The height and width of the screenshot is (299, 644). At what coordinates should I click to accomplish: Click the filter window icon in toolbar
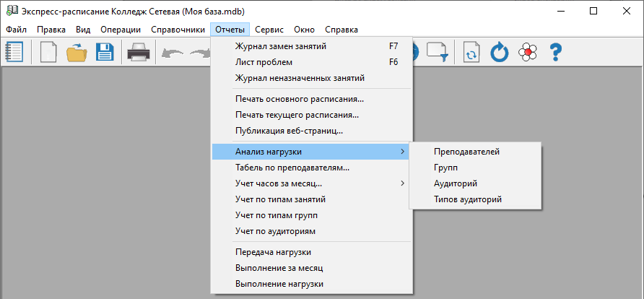coord(438,53)
